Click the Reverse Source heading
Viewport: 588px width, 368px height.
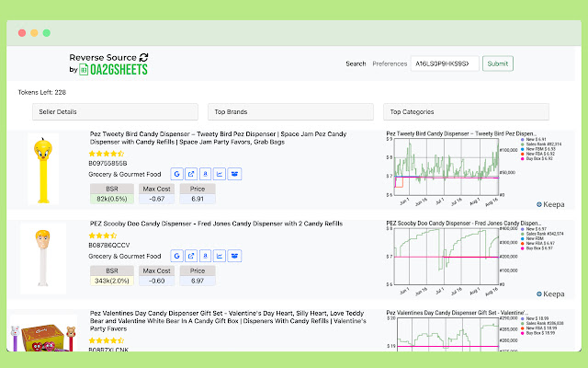[103, 57]
